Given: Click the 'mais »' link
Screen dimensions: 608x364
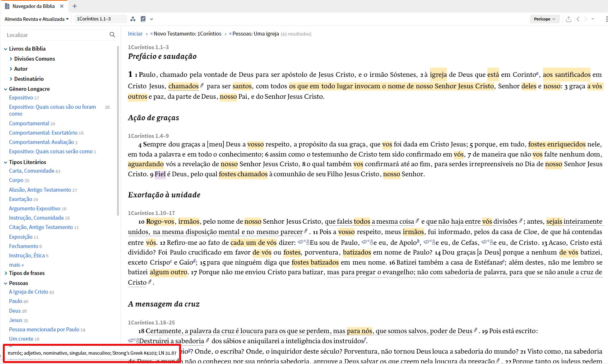Looking at the screenshot, I should 16,265.
